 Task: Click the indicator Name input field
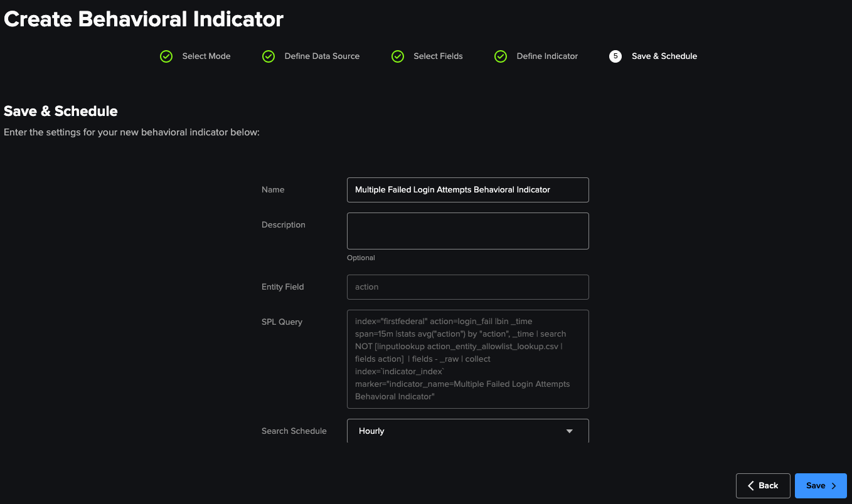point(467,189)
